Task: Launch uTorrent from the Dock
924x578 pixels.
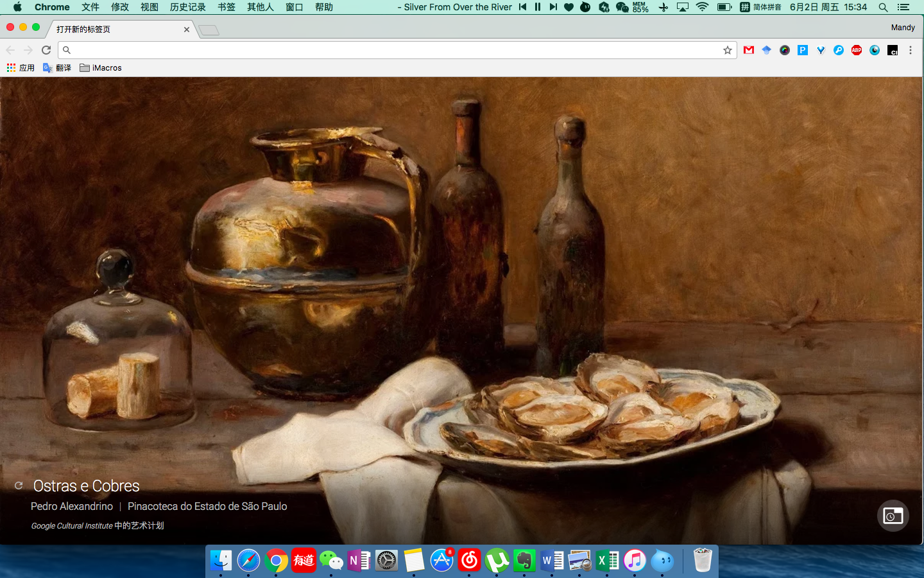Action: click(x=497, y=561)
